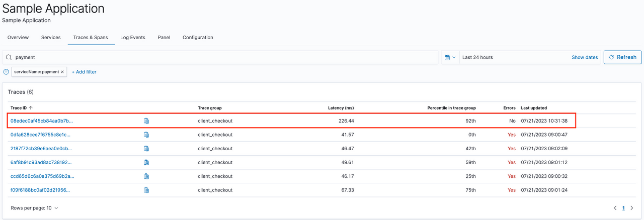The image size is (644, 220).
Task: Copy trace ID 2187f72cb39e6aea0e0cb
Action: (x=146, y=149)
